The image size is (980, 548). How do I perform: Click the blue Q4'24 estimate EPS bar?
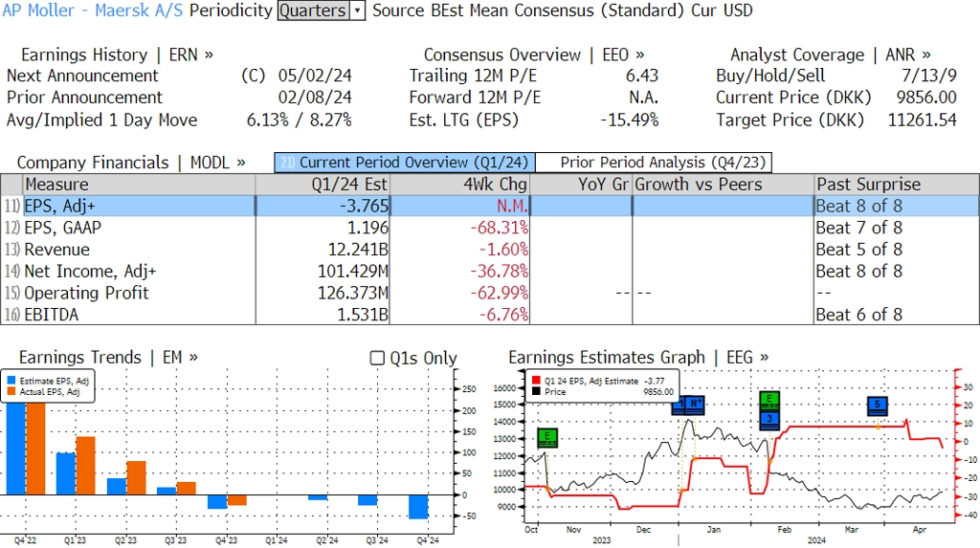[419, 507]
